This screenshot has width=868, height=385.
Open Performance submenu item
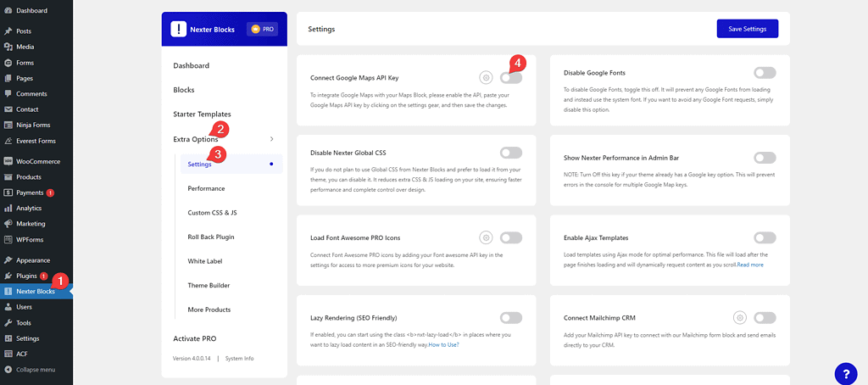[206, 188]
